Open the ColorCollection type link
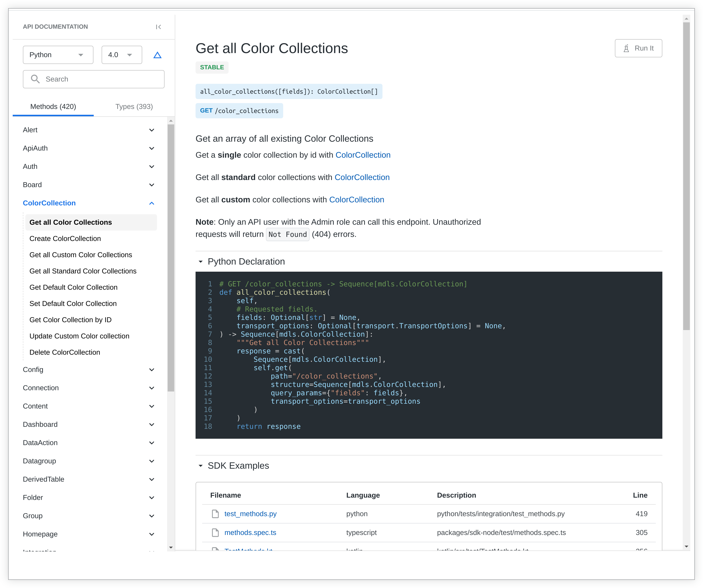Viewport: 703px width, 588px height. coord(363,155)
